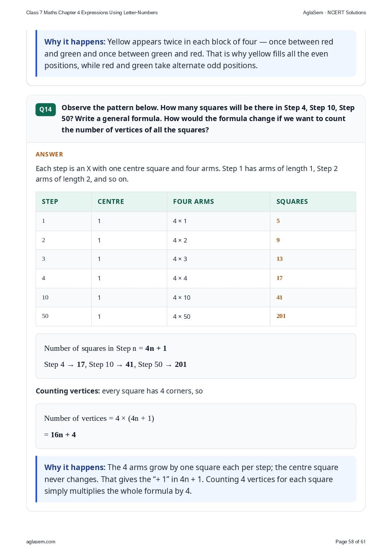
Task: Click the orange ANSWER label
Action: [49, 154]
